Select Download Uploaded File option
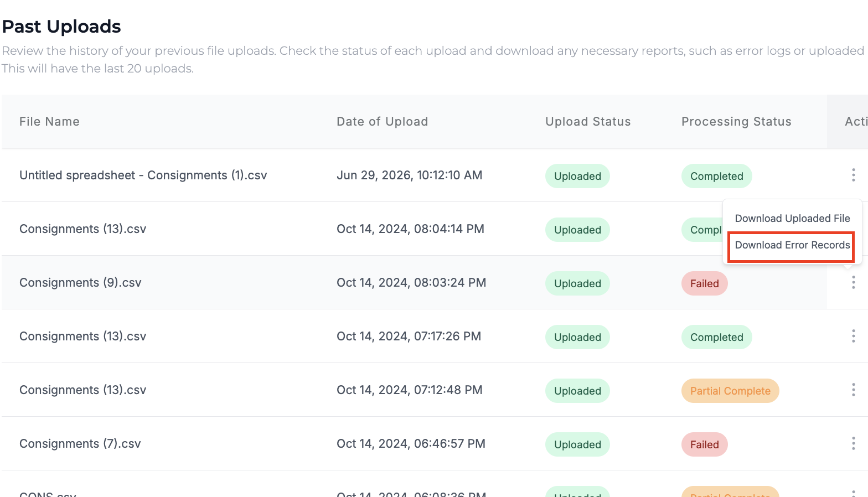The width and height of the screenshot is (868, 497). click(792, 219)
